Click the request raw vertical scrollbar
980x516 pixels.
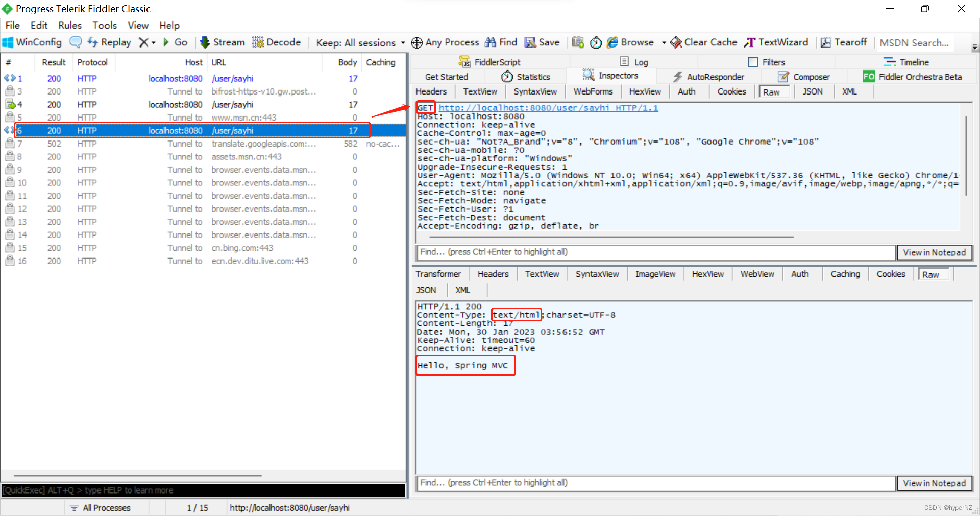[966, 155]
